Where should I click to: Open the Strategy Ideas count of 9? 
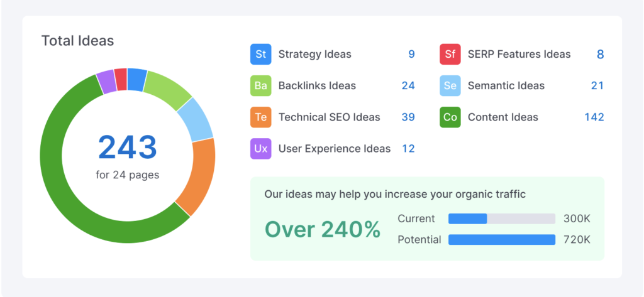click(411, 54)
